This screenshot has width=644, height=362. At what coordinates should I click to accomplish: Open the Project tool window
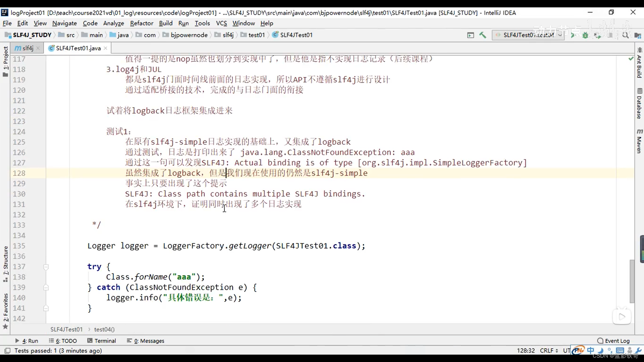coord(5,61)
